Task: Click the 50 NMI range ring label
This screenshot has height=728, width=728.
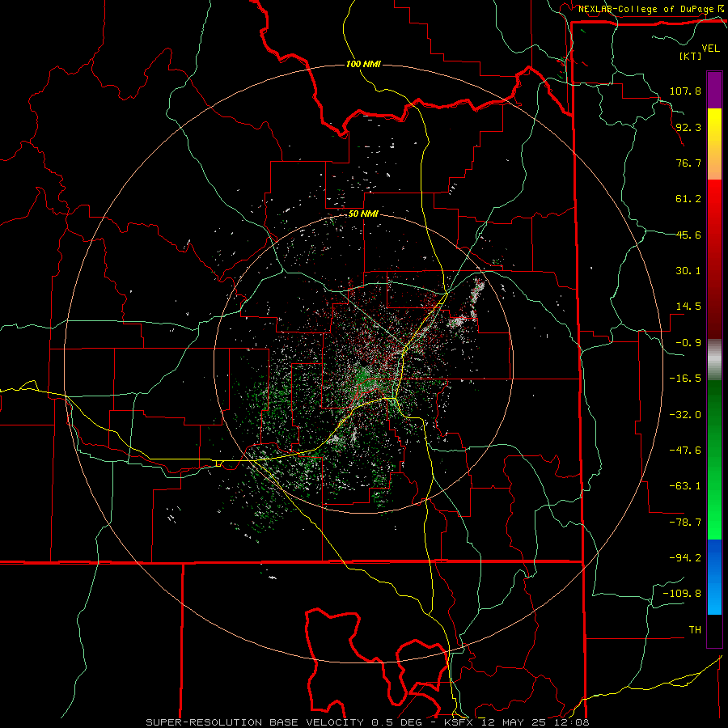Action: coord(363,214)
